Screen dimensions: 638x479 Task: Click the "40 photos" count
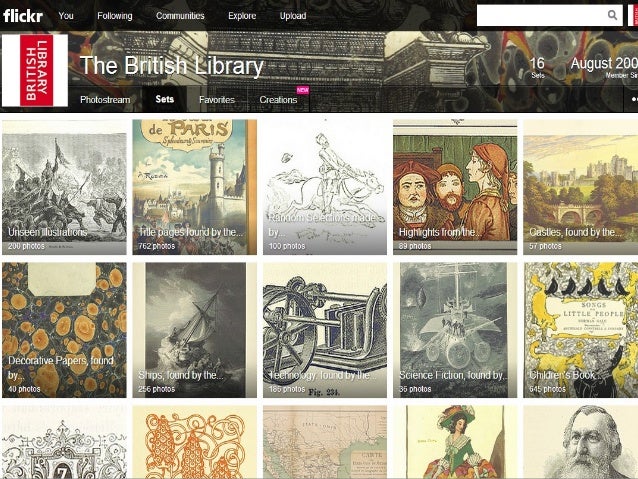(x=24, y=389)
